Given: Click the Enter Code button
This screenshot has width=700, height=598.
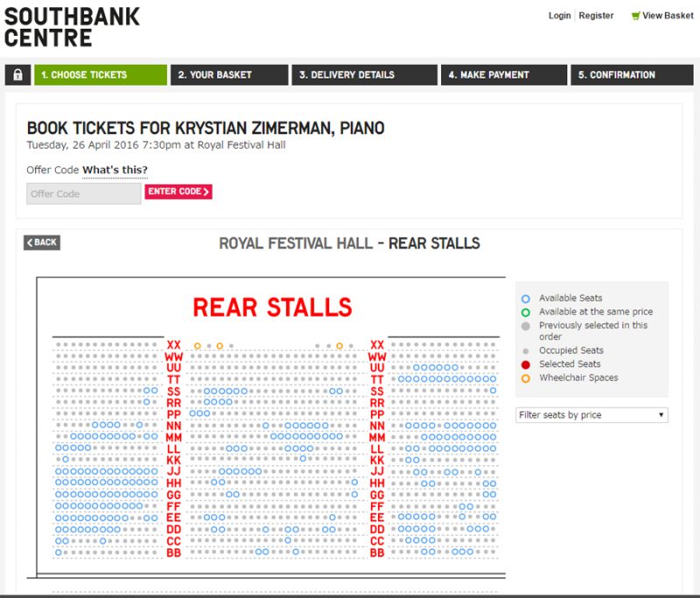Looking at the screenshot, I should point(178,191).
